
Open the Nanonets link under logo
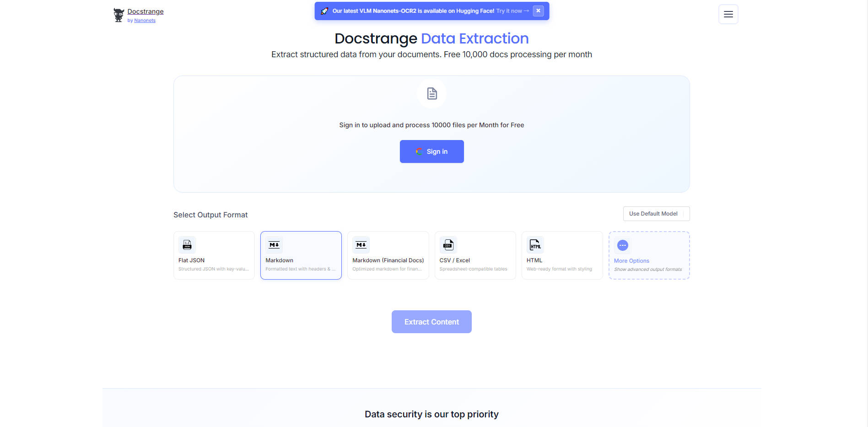(x=145, y=21)
